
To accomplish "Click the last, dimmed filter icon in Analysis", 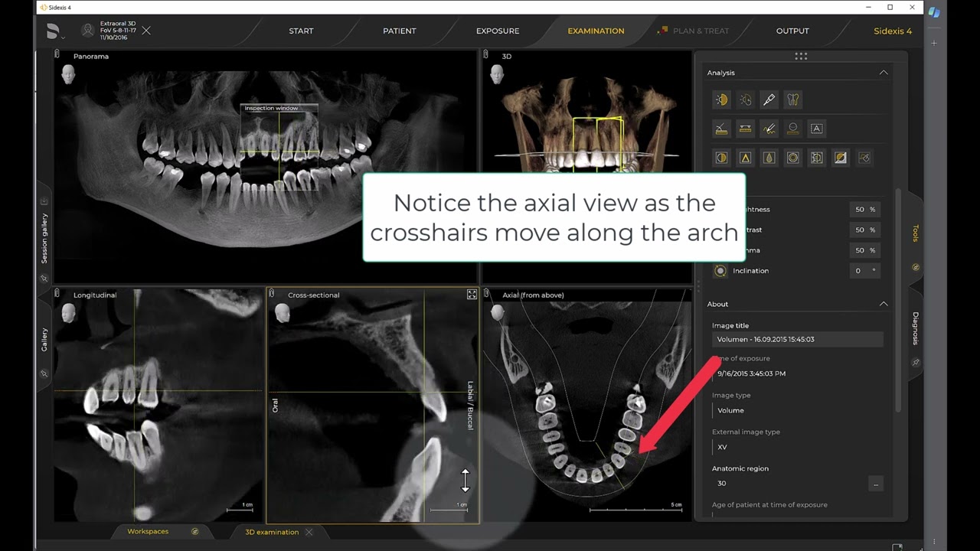I will click(865, 158).
